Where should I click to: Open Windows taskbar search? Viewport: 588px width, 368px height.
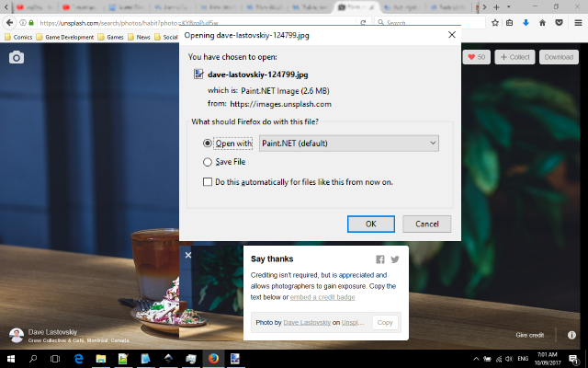pyautogui.click(x=33, y=359)
